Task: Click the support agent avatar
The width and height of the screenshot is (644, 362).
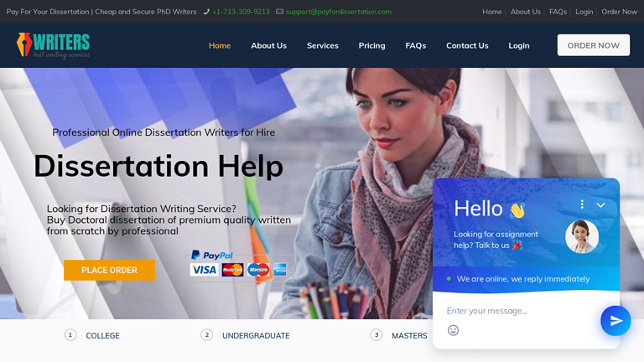Action: 582,237
